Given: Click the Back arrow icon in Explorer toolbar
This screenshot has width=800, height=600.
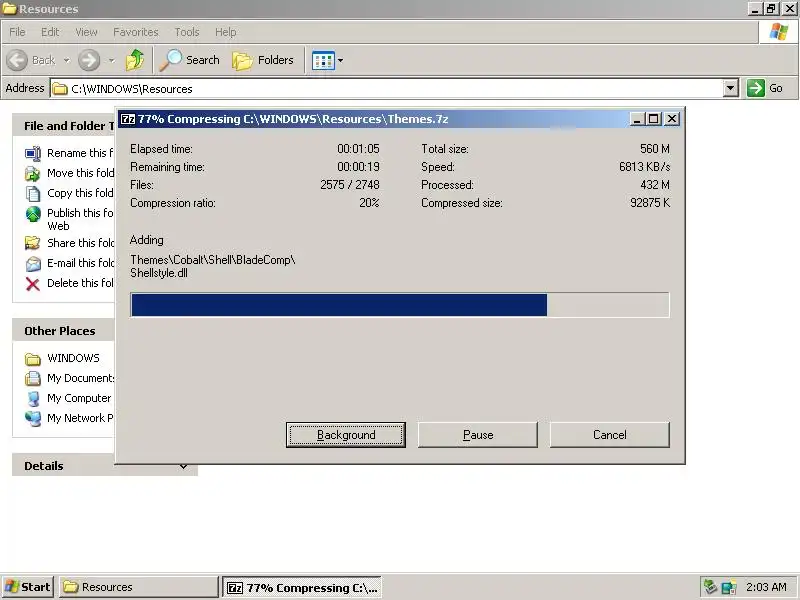Looking at the screenshot, I should point(17,60).
